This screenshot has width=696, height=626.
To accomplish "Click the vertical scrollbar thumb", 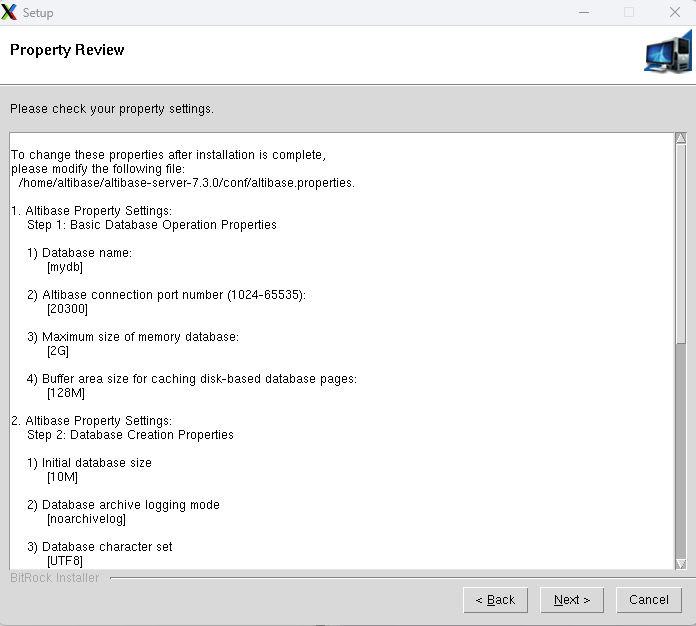I will (x=680, y=243).
